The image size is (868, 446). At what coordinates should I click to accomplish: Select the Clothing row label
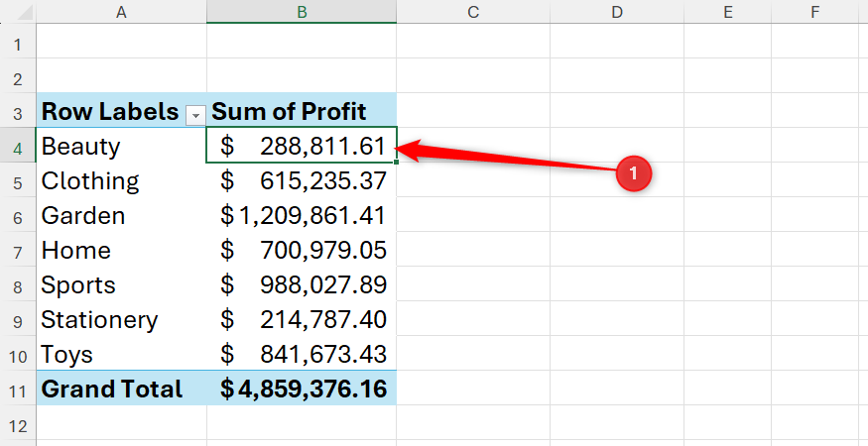click(121, 179)
